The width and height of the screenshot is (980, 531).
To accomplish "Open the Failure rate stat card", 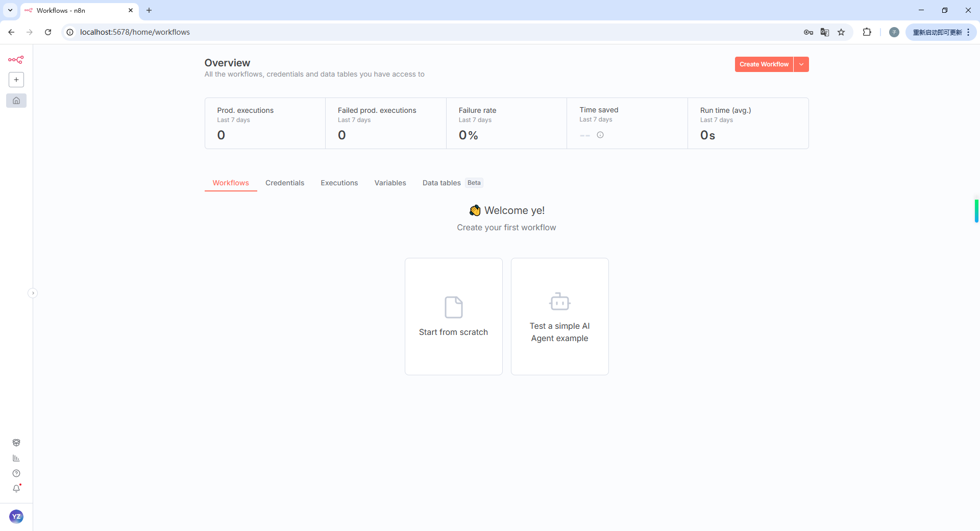I will (507, 124).
